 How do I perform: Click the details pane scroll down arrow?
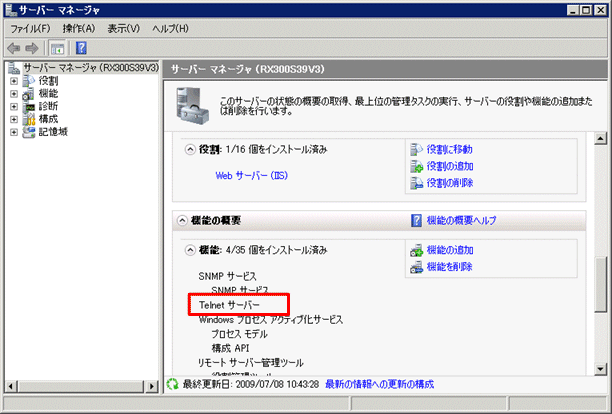[x=601, y=369]
